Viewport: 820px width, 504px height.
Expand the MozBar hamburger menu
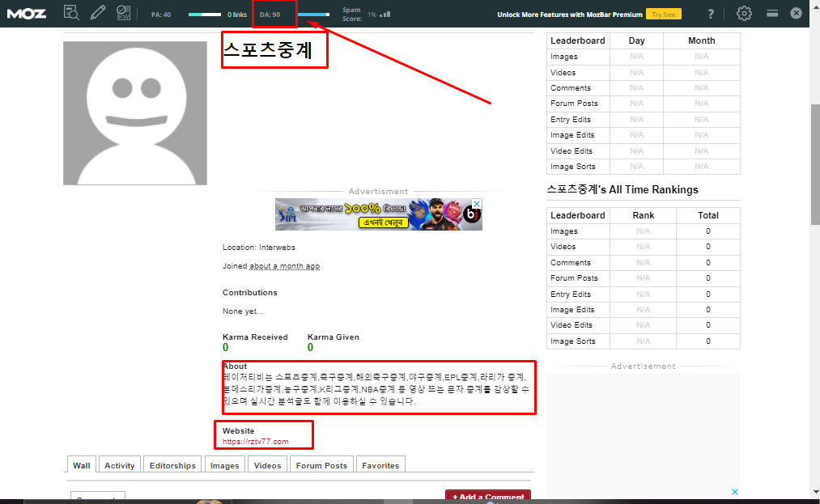[x=771, y=13]
